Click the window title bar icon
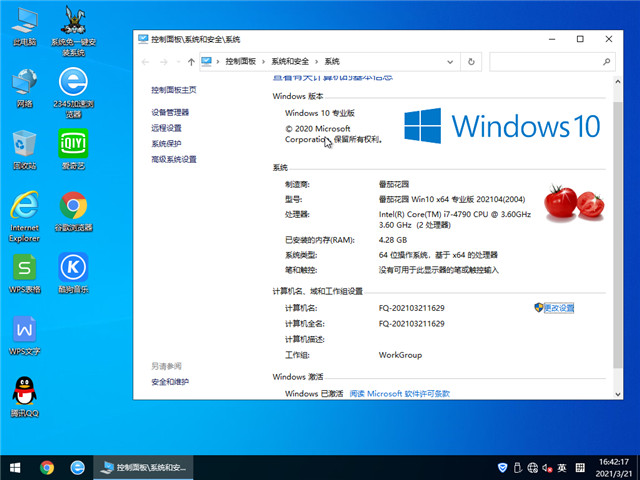 [x=143, y=39]
